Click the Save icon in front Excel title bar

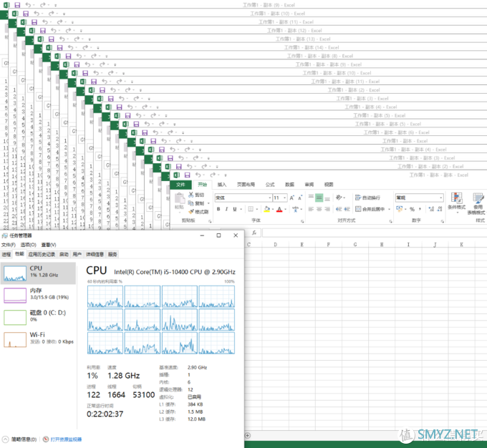coord(188,175)
